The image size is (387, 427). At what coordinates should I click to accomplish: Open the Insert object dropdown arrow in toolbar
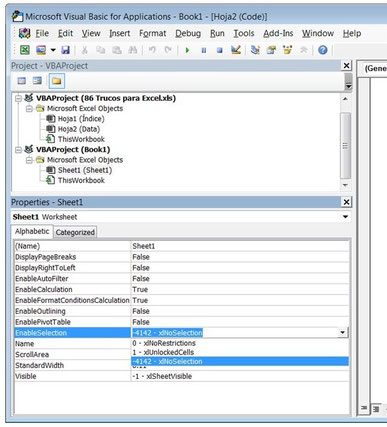pyautogui.click(x=53, y=50)
